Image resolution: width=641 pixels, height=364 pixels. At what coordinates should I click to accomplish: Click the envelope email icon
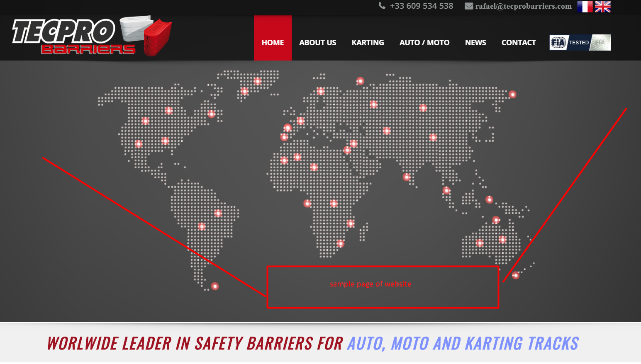tap(469, 6)
